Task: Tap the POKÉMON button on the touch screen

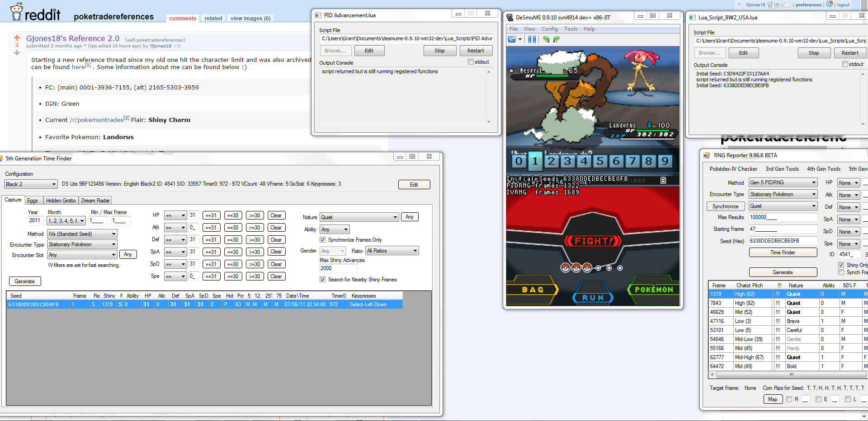Action: click(x=653, y=290)
